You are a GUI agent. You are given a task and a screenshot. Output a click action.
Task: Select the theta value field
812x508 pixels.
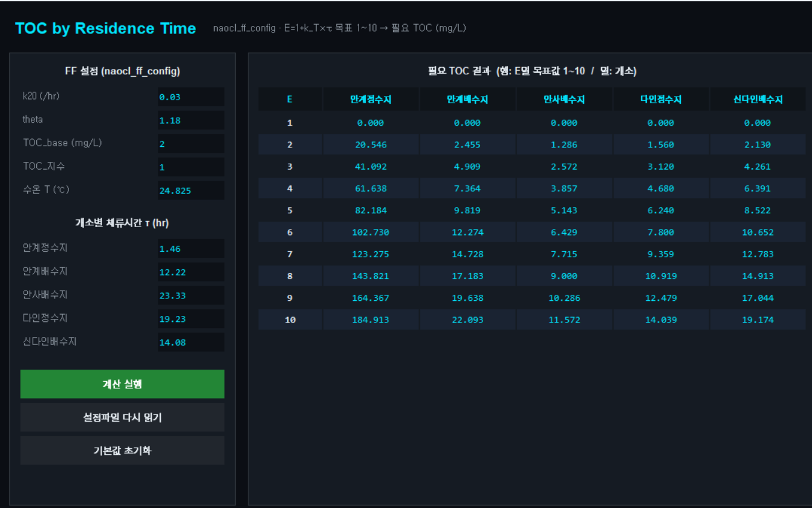pos(191,120)
